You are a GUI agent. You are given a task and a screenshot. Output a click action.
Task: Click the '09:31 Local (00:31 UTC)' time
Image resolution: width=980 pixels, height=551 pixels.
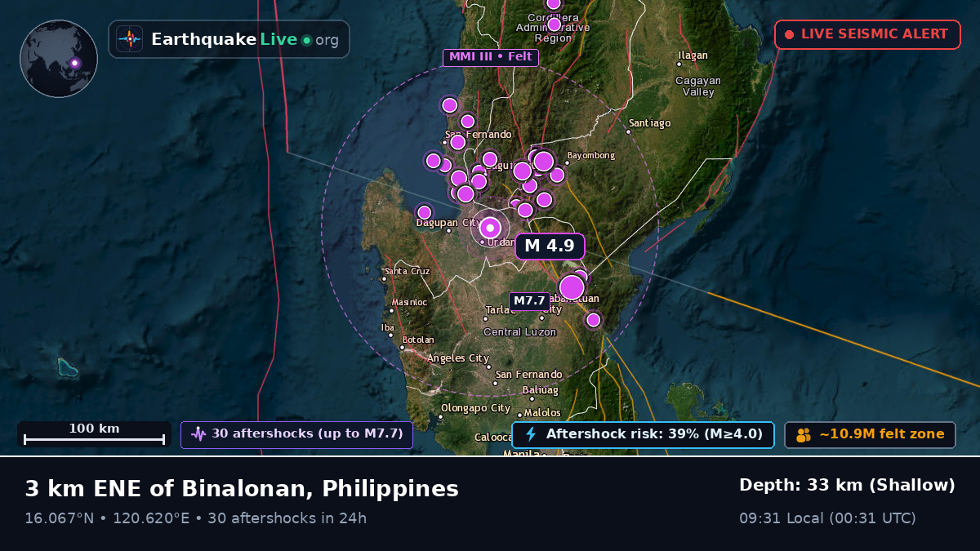coord(827,518)
